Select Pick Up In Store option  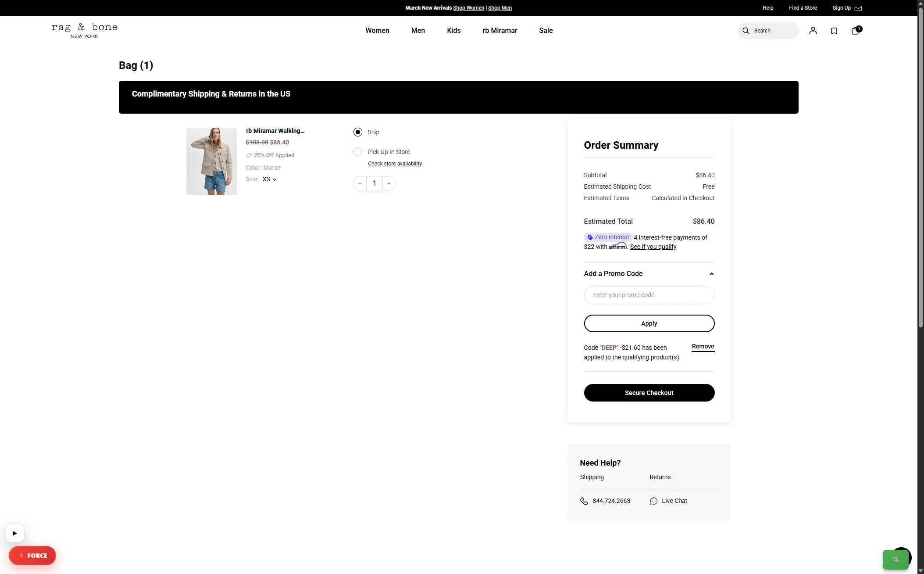tap(358, 152)
